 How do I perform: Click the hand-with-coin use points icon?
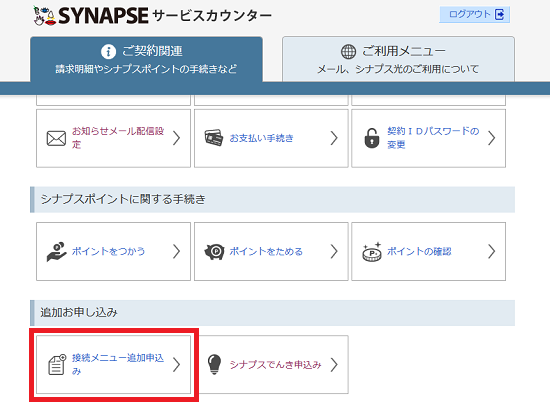coord(56,251)
